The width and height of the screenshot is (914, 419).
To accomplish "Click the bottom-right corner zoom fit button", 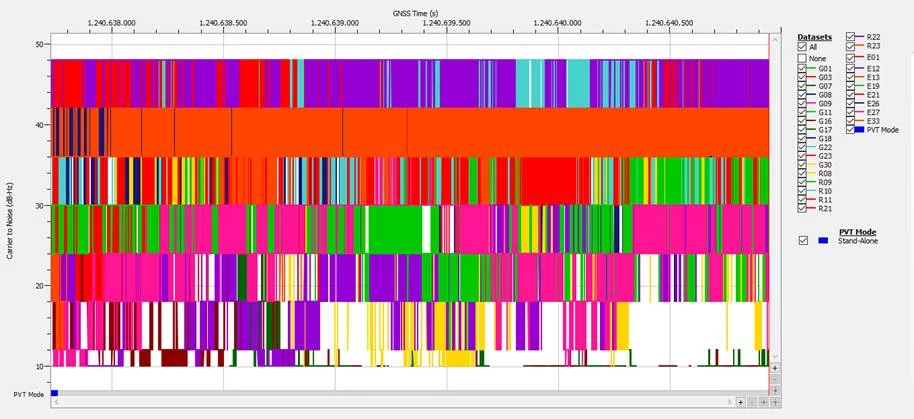I will point(775,402).
